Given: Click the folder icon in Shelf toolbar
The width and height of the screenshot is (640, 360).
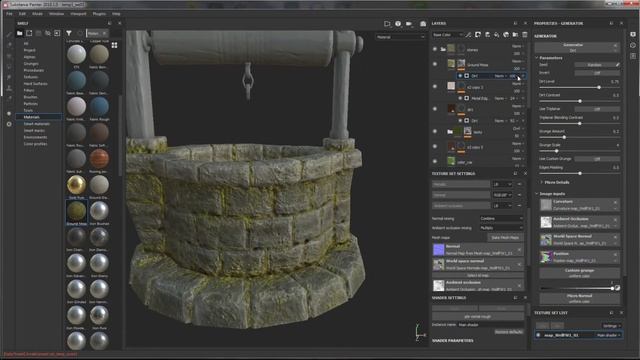Looking at the screenshot, I should 20,33.
